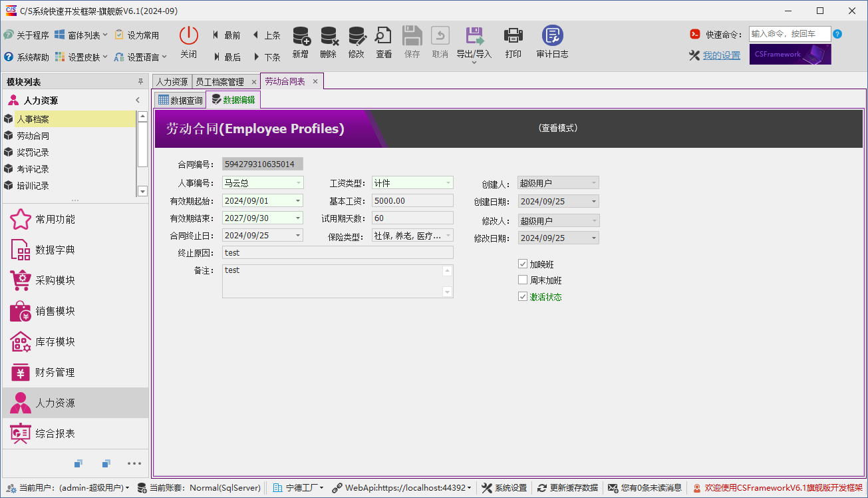Click the red 关闭 power icon

click(189, 36)
